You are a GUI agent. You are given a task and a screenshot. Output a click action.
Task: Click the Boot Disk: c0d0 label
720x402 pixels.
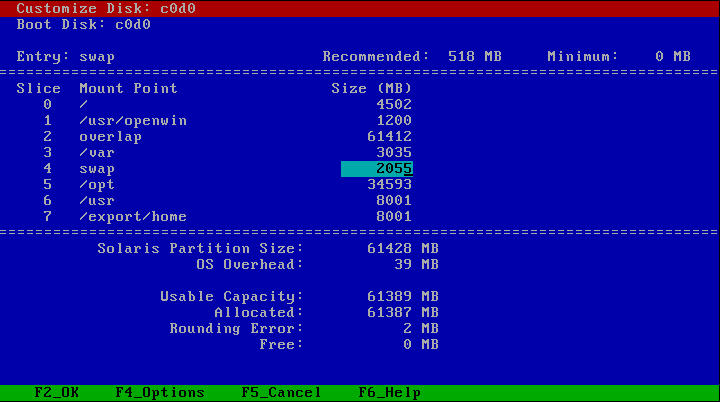(x=84, y=24)
